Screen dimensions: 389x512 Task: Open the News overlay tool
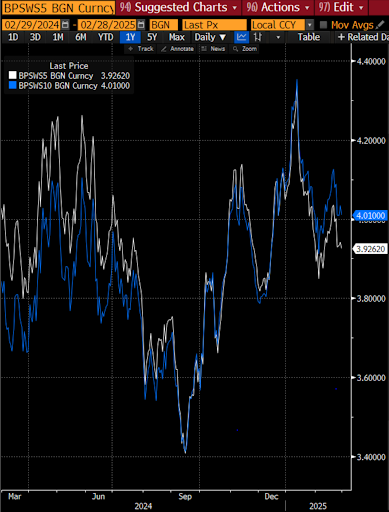click(213, 49)
